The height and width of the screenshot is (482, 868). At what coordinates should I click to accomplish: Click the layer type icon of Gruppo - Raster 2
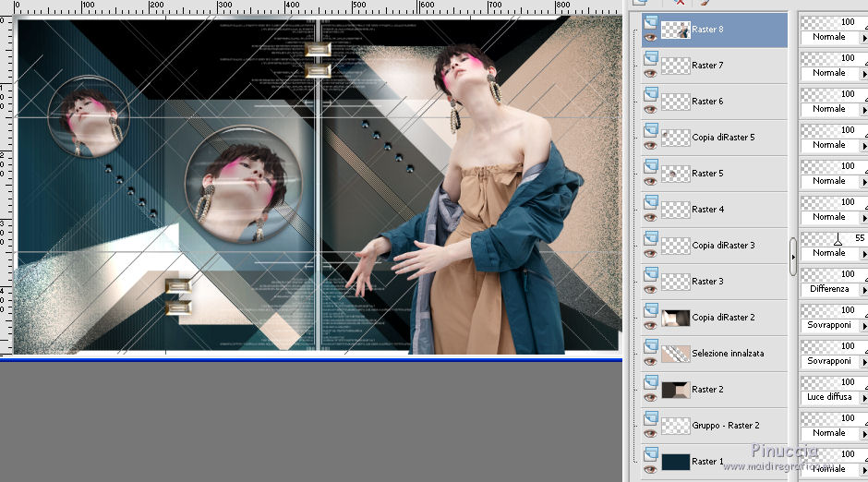pos(650,417)
